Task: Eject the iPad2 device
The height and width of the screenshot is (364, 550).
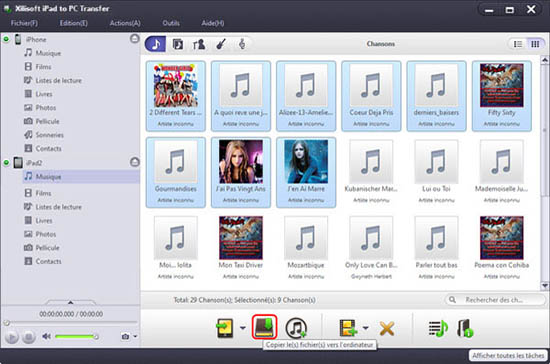Action: click(135, 162)
